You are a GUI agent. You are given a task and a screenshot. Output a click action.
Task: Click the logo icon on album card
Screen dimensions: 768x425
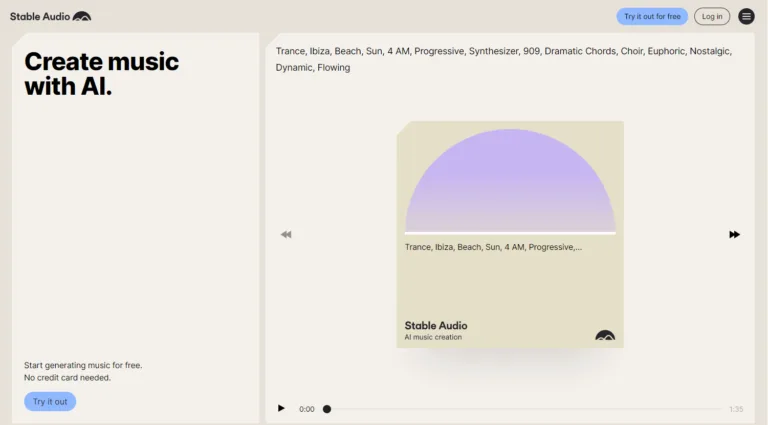click(x=605, y=335)
